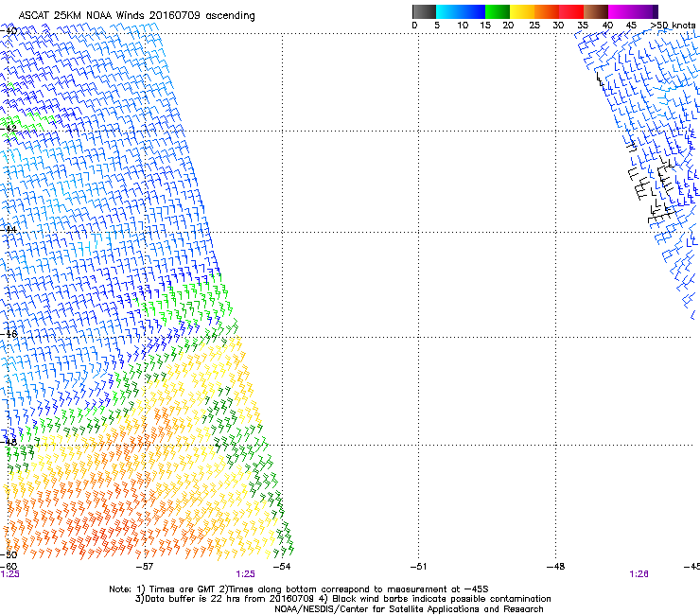Click the "0" label under the color scale
Image resolution: width=700 pixels, height=615 pixels.
point(414,26)
